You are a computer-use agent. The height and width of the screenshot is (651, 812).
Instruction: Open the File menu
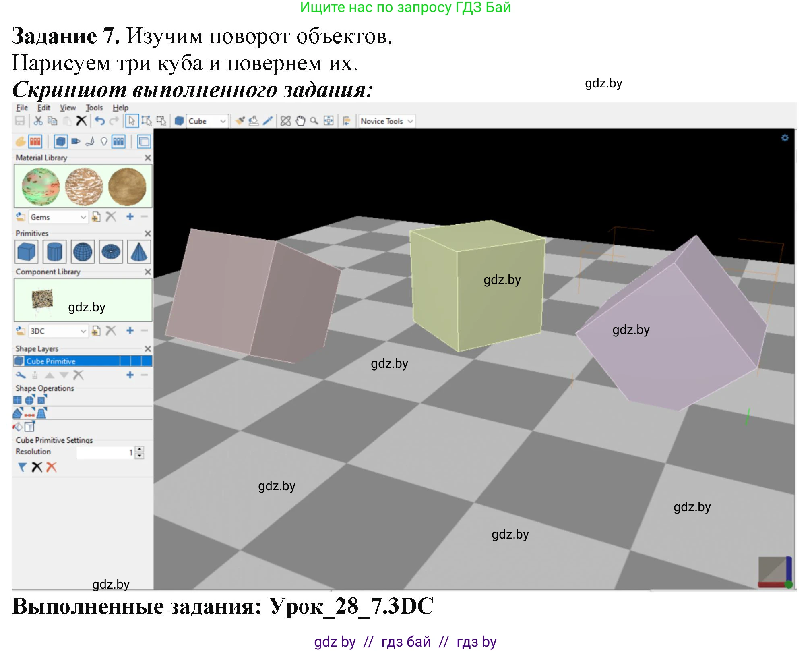(23, 107)
